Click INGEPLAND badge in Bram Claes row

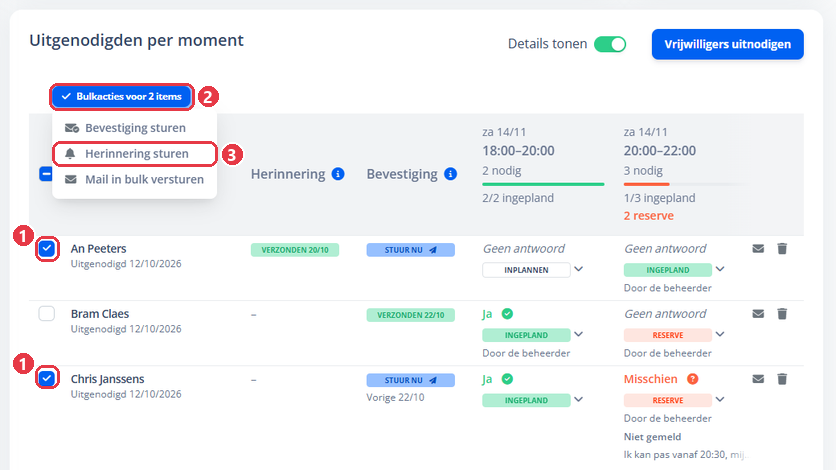click(526, 335)
